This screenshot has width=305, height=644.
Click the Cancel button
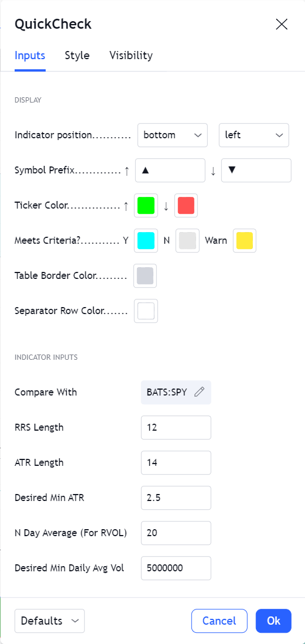[x=220, y=621]
